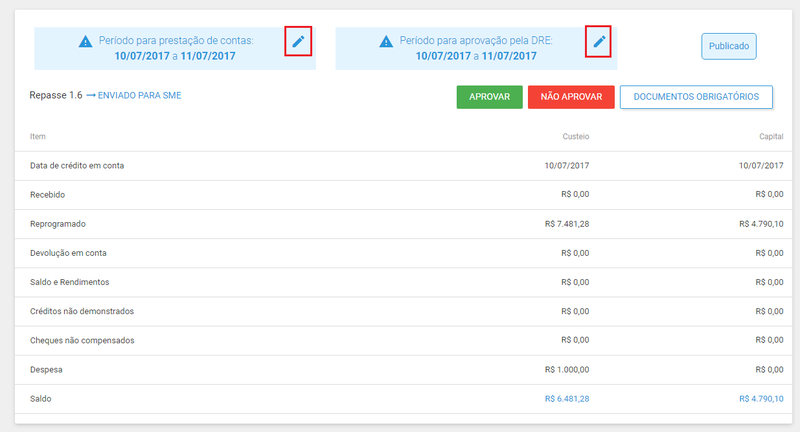The image size is (800, 432).
Task: Open DOCUMENTOS OBRIGATÓRIOS
Action: (x=696, y=97)
